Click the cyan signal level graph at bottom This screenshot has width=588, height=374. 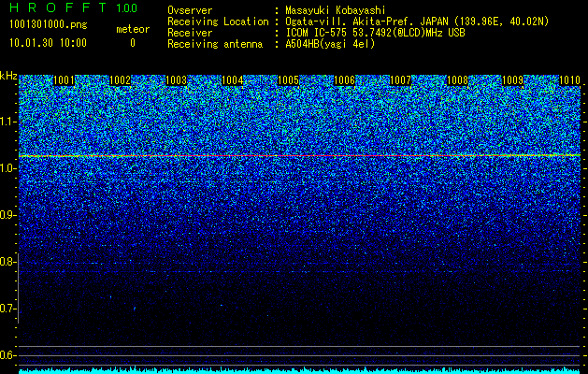pos(300,370)
